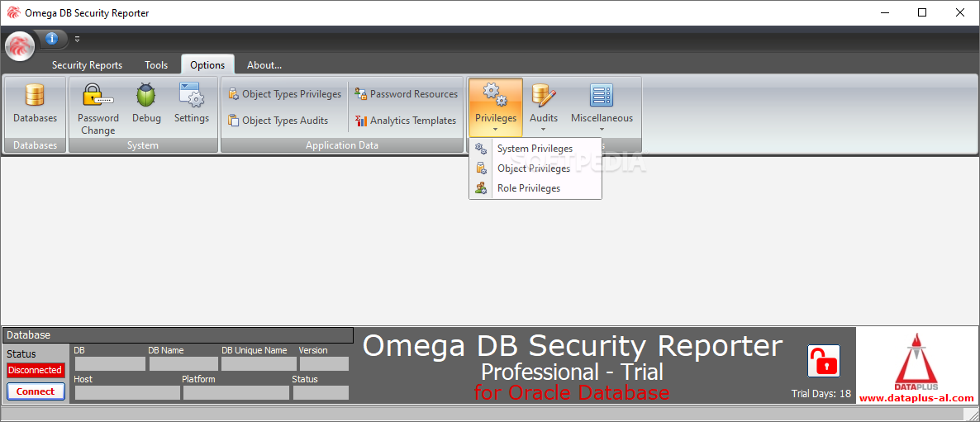Open Password Resources
Screen dimensions: 980x422
click(x=407, y=94)
